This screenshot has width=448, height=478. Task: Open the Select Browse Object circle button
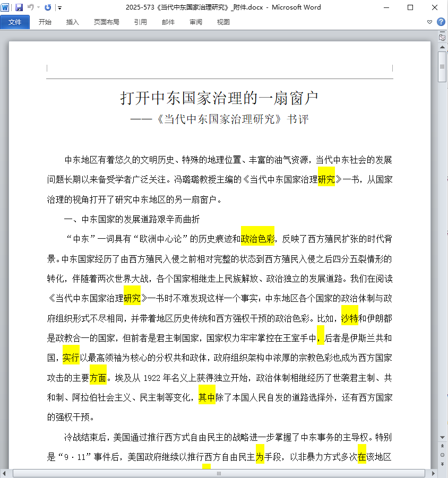point(442,455)
